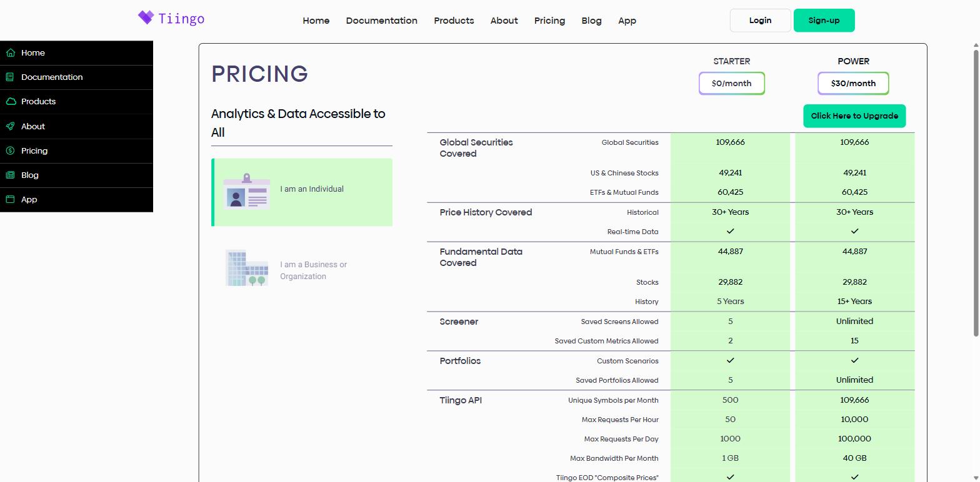Click Here to Upgrade button
Screen dimensions: 980x482
pyautogui.click(x=854, y=116)
